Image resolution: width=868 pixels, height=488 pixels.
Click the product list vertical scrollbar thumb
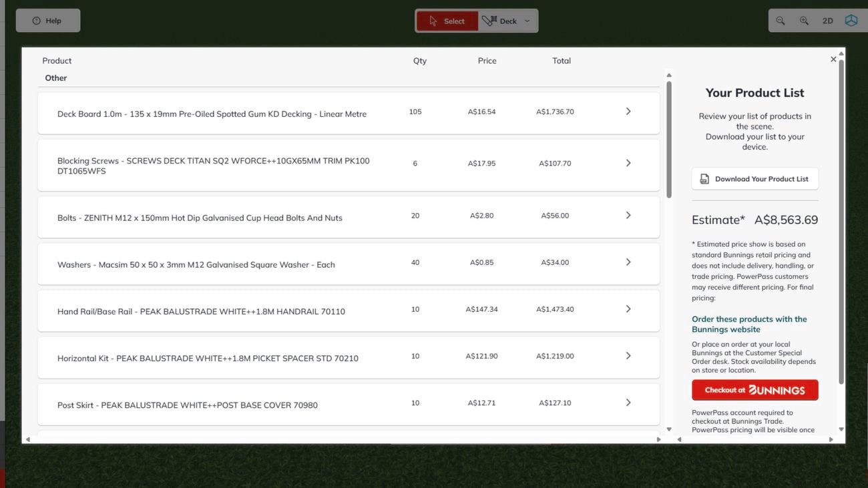669,139
